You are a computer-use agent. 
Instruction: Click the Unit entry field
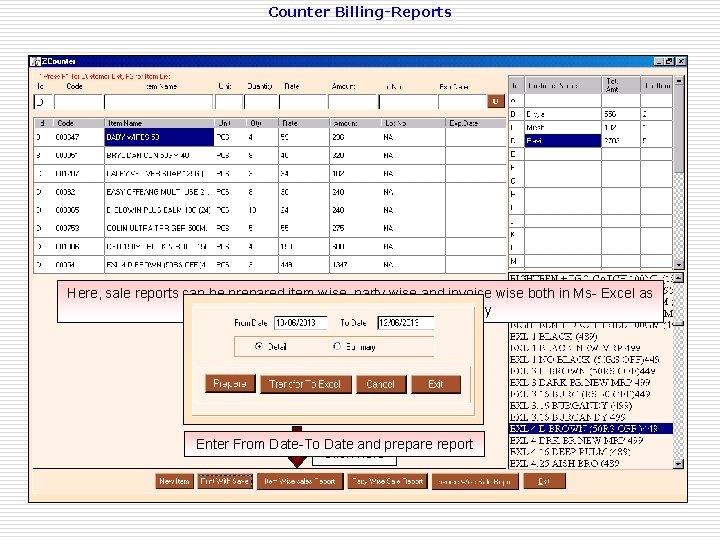coord(229,102)
